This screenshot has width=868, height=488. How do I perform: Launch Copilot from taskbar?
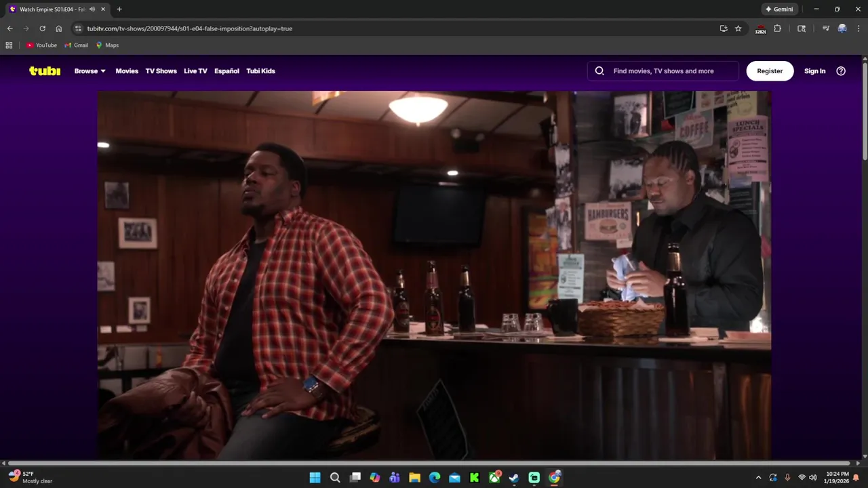coord(375,478)
